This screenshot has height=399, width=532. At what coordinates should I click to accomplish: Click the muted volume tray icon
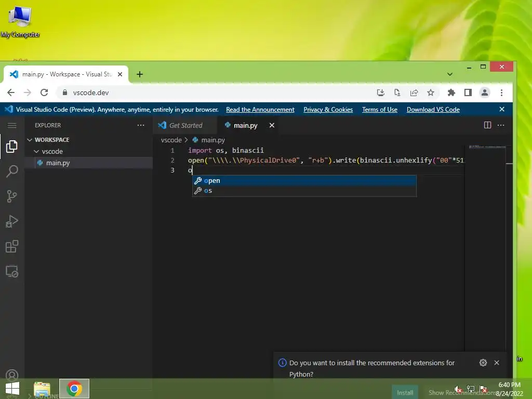458,389
